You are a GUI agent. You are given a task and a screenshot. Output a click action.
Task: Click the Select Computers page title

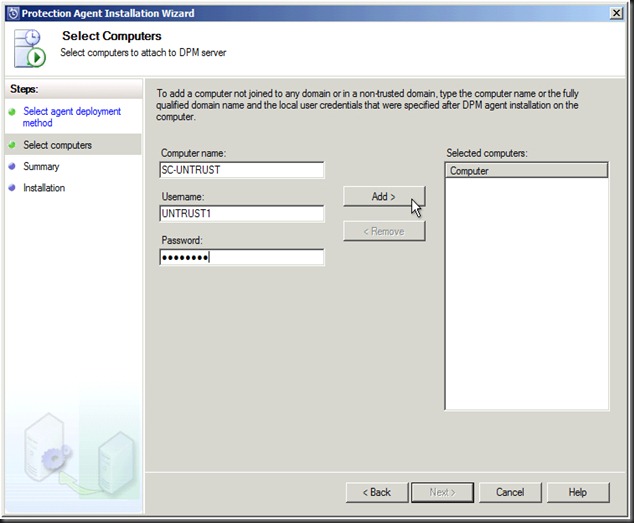112,36
